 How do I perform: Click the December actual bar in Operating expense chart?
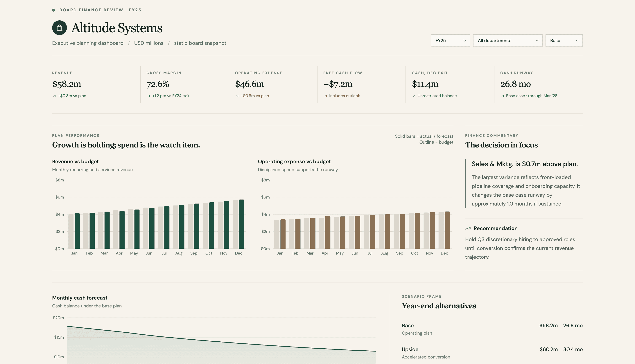pos(447,230)
